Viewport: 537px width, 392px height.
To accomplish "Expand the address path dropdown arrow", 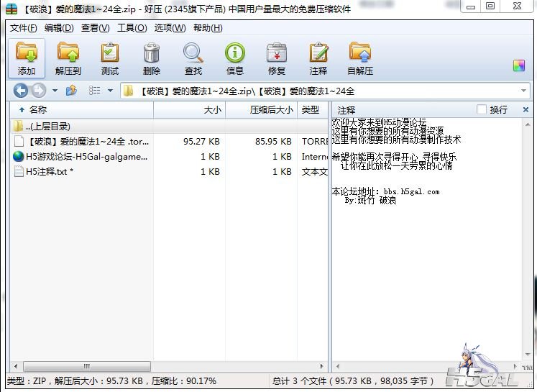I will click(x=524, y=91).
